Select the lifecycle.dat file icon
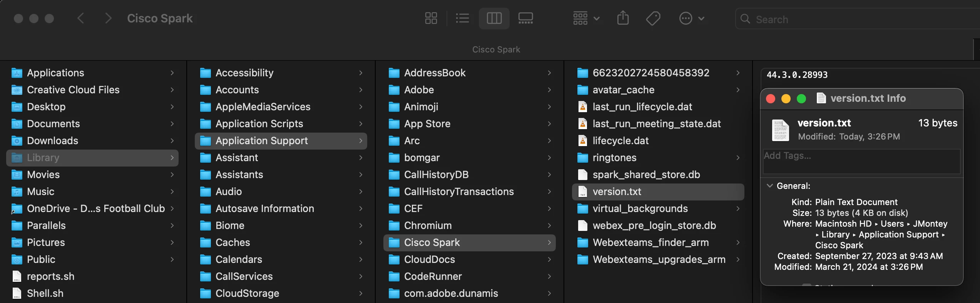Image resolution: width=980 pixels, height=303 pixels. coord(583,141)
